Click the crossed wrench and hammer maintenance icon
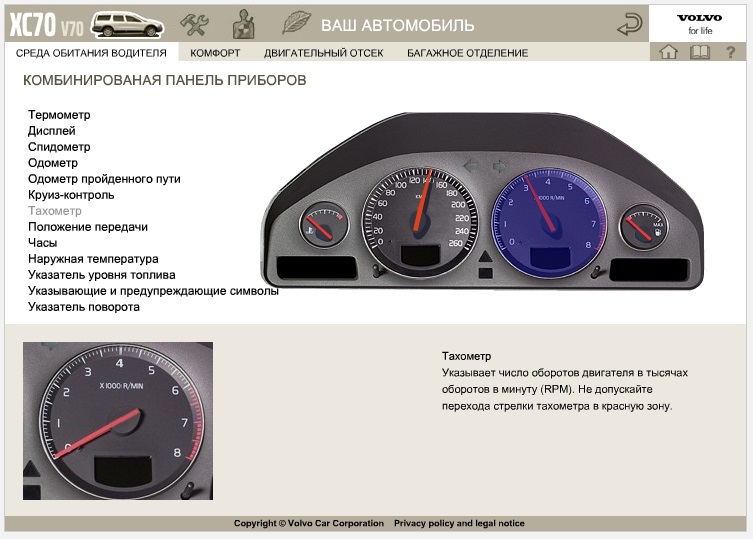Image resolution: width=753 pixels, height=539 pixels. pos(194,24)
